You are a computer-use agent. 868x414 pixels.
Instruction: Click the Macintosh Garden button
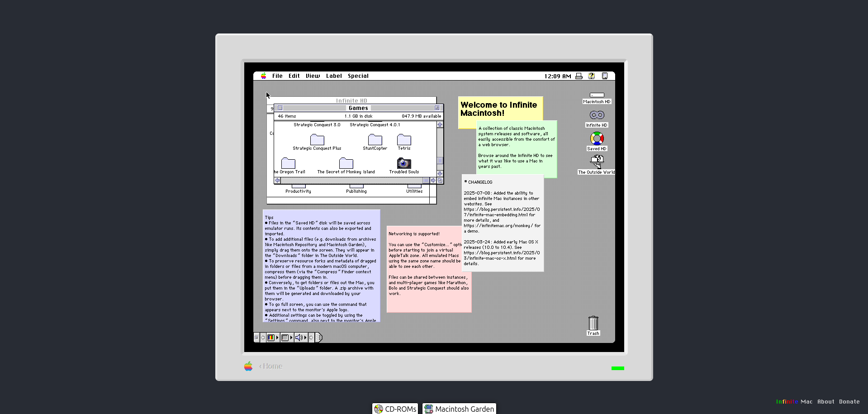pyautogui.click(x=459, y=409)
